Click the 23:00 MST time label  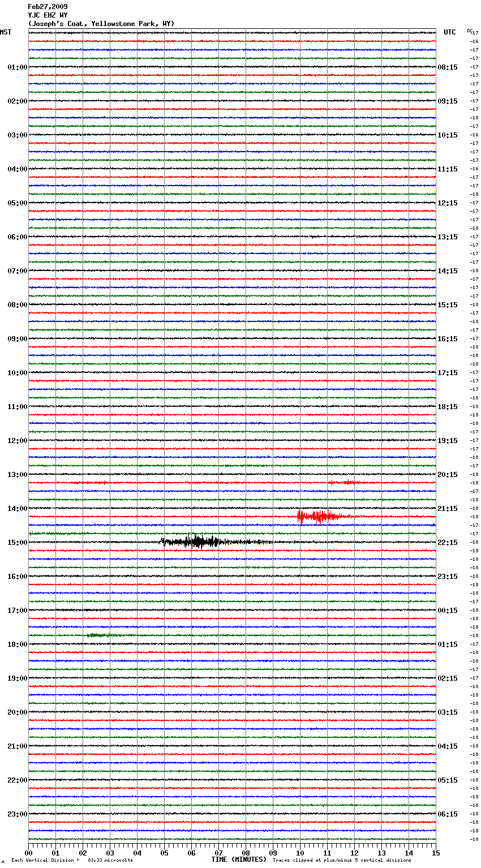(18, 814)
